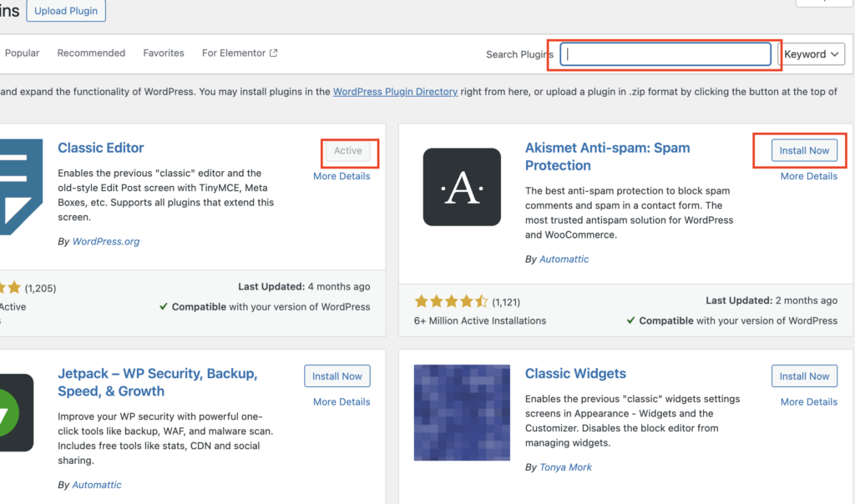
Task: Click Classic Editor's compatibility checkmark icon
Action: coord(163,307)
